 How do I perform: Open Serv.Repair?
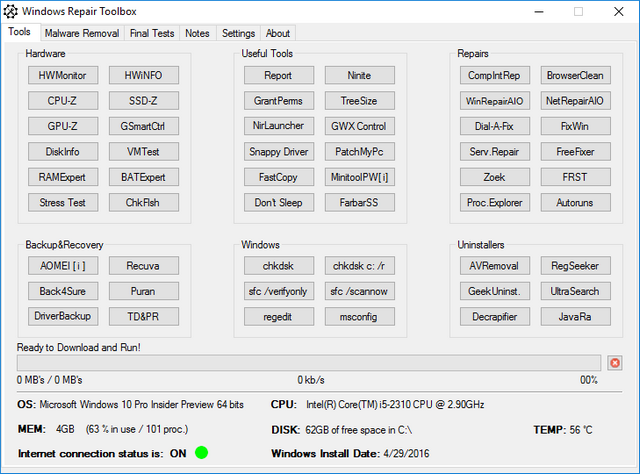click(x=495, y=151)
